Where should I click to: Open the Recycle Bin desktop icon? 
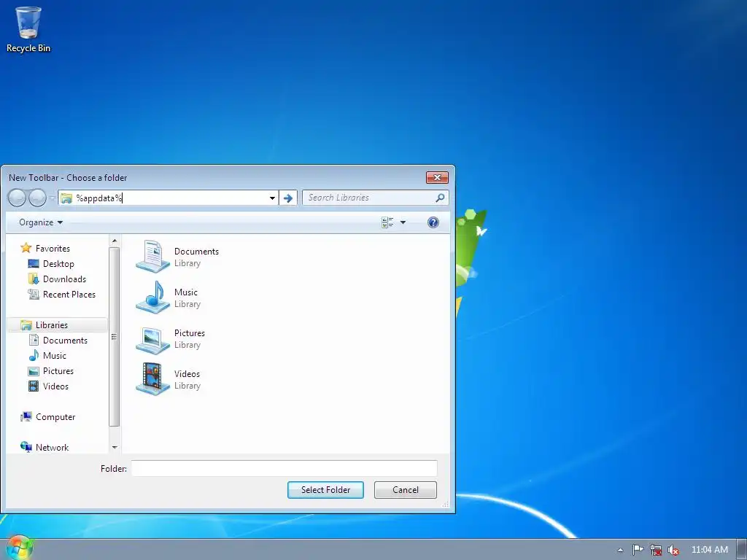tap(28, 29)
